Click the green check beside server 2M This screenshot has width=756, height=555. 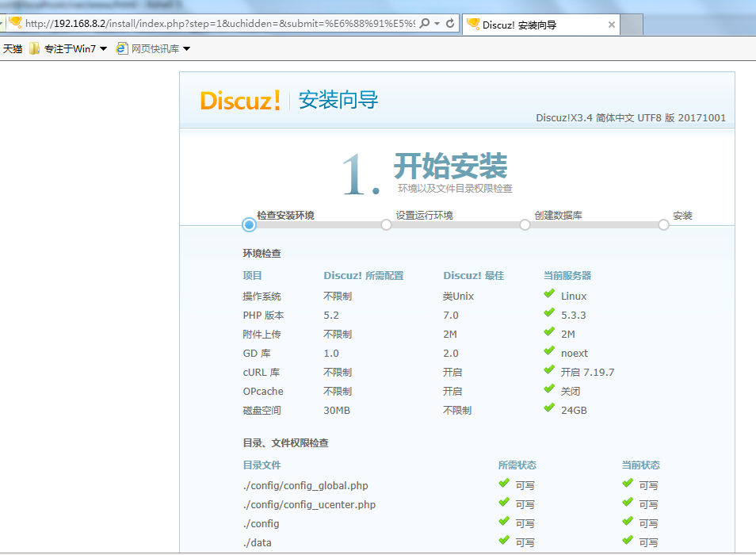point(549,331)
